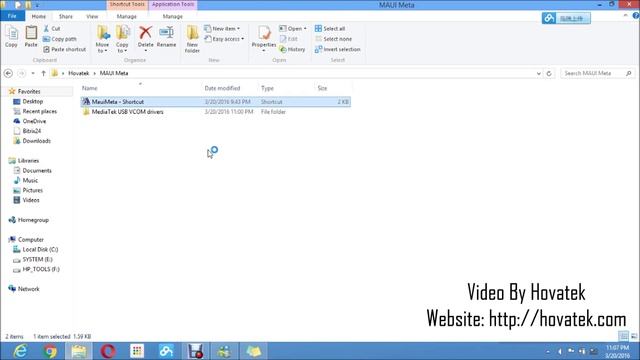Click Copy path in ribbon
Image resolution: width=640 pixels, height=360 pixels.
coord(60,39)
